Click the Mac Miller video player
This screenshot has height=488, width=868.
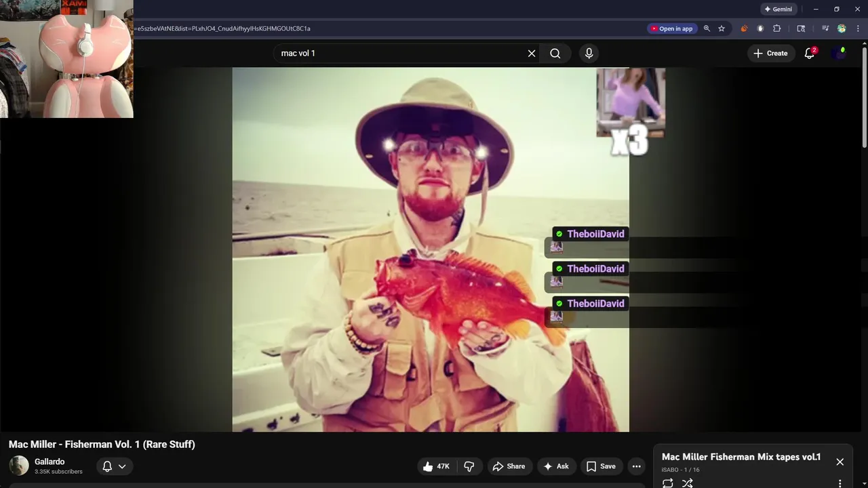(431, 249)
